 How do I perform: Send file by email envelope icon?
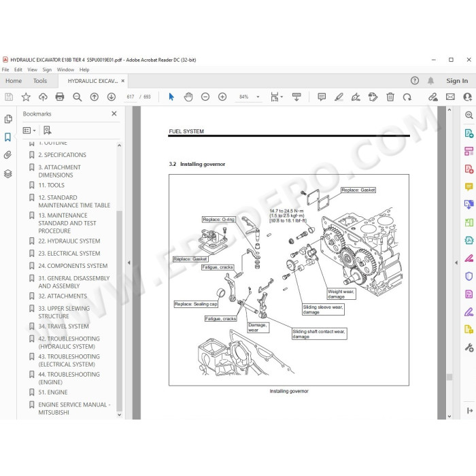point(450,97)
